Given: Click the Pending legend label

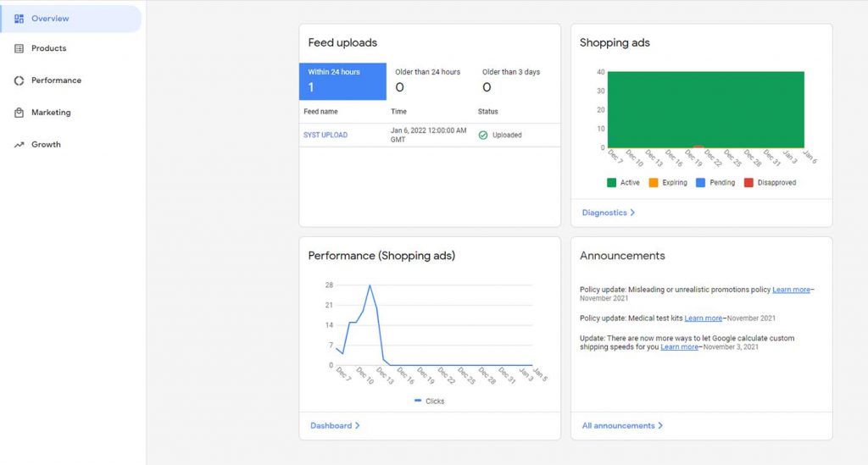Looking at the screenshot, I should 722,183.
